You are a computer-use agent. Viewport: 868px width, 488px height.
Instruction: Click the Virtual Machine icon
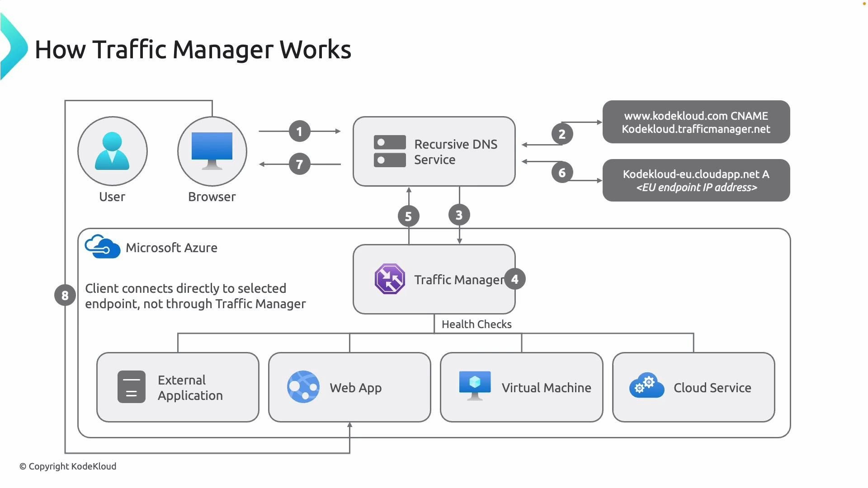475,386
